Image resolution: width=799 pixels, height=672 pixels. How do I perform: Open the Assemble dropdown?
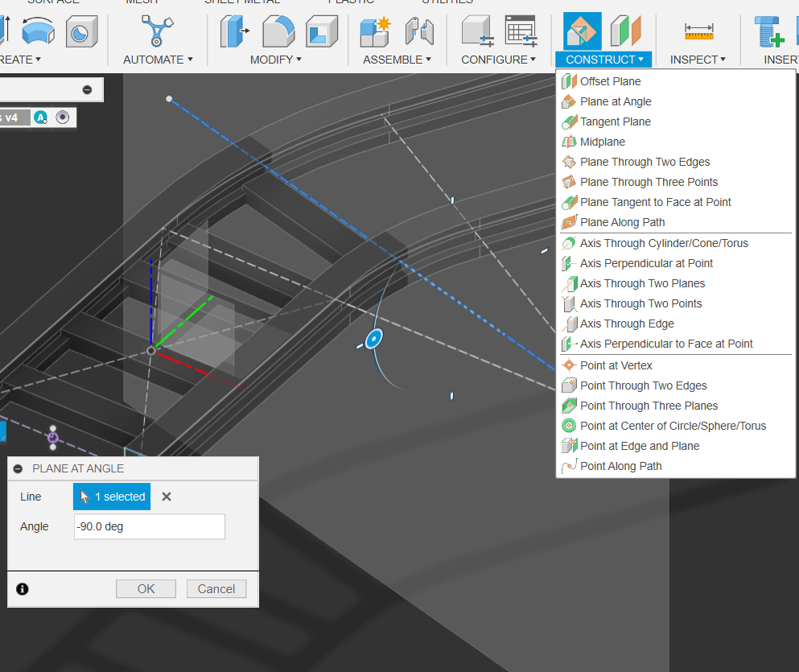397,60
